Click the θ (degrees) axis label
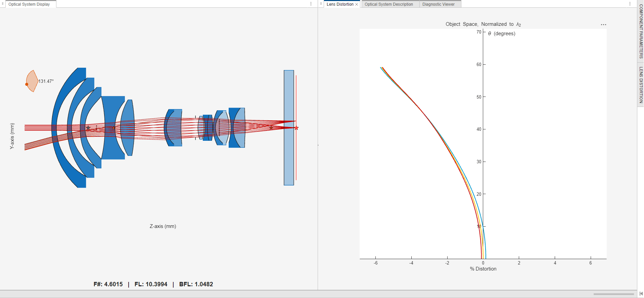644x298 pixels. pos(501,34)
